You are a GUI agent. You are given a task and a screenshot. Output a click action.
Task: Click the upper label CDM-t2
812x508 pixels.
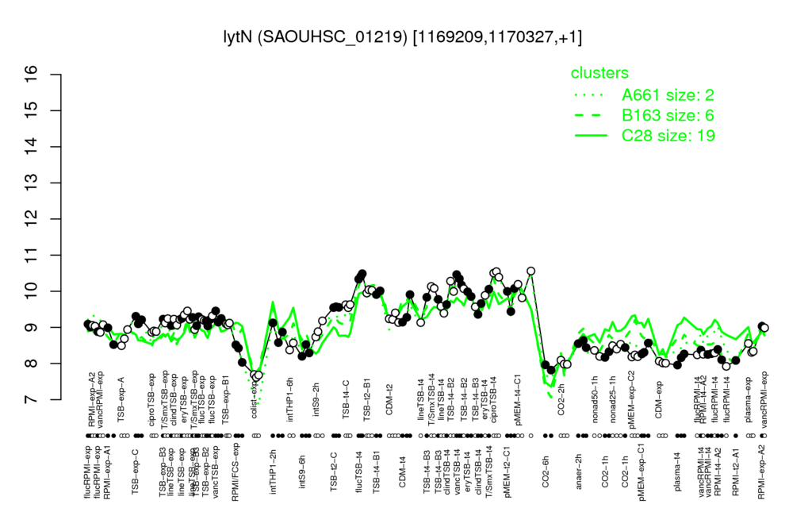click(390, 400)
